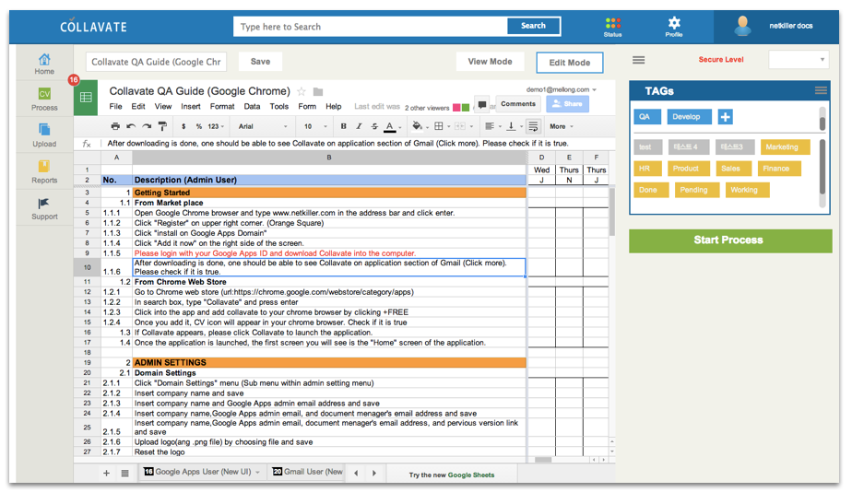Toggle italic formatting
The image size is (852, 504).
[359, 126]
